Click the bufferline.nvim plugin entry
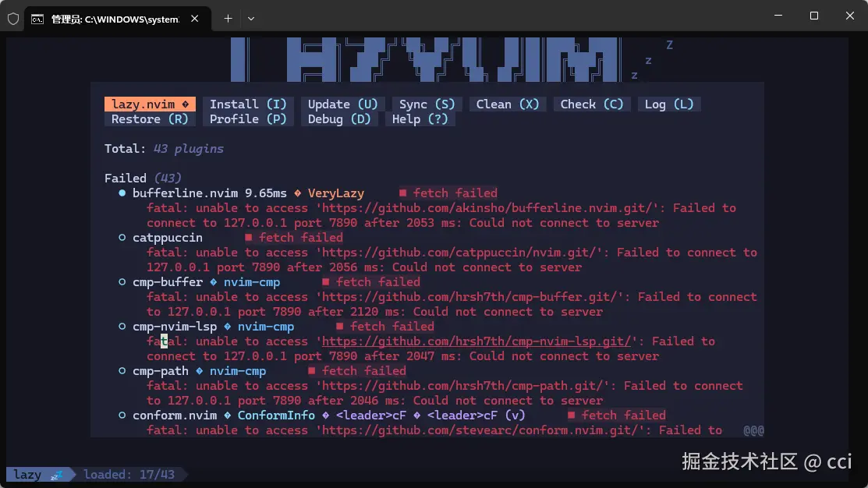Screen dimensions: 868x488 click(185, 193)
